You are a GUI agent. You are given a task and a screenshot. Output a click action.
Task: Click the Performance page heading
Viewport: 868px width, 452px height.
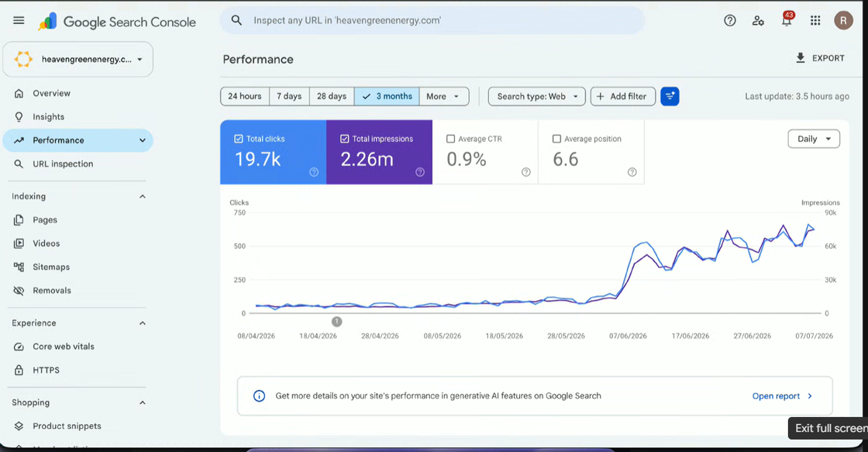(258, 59)
